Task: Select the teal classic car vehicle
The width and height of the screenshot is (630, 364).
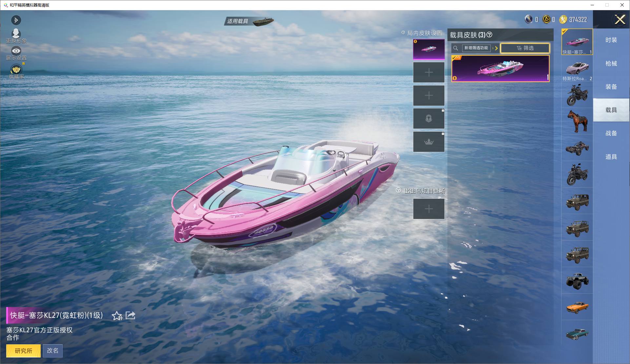Action: 577,334
